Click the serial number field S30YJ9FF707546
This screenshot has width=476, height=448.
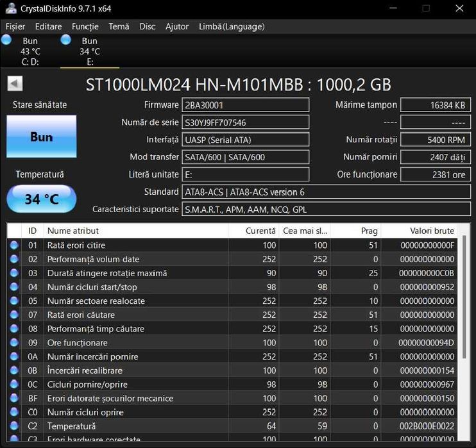point(245,122)
